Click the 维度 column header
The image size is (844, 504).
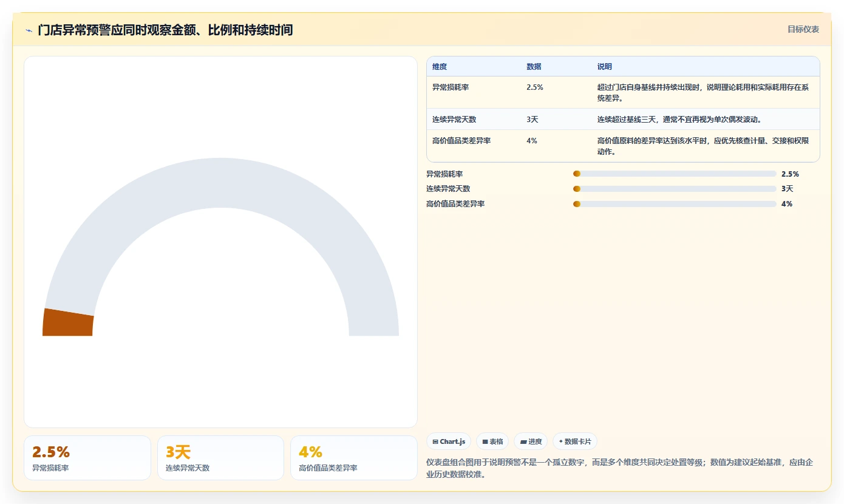440,67
